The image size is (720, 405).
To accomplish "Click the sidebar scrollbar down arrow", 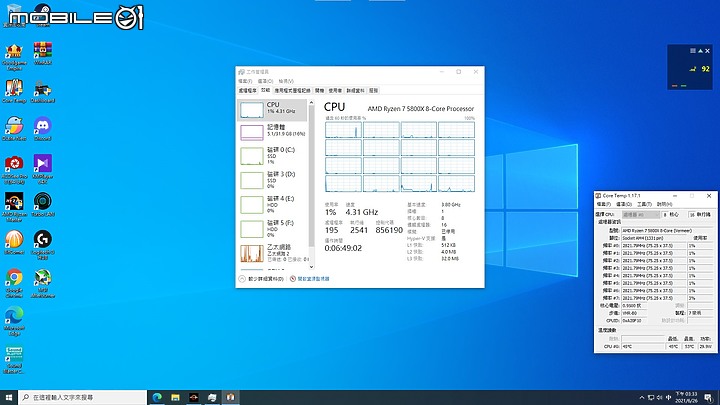I will [x=311, y=266].
